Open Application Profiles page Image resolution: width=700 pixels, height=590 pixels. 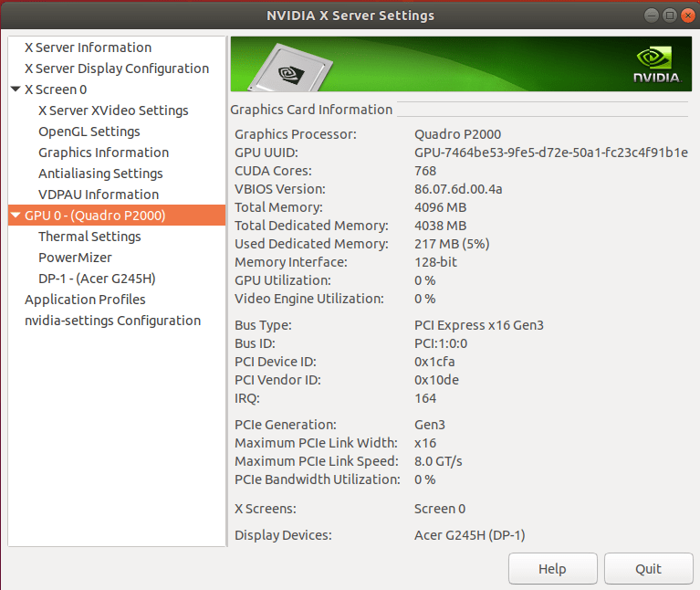[x=85, y=300]
